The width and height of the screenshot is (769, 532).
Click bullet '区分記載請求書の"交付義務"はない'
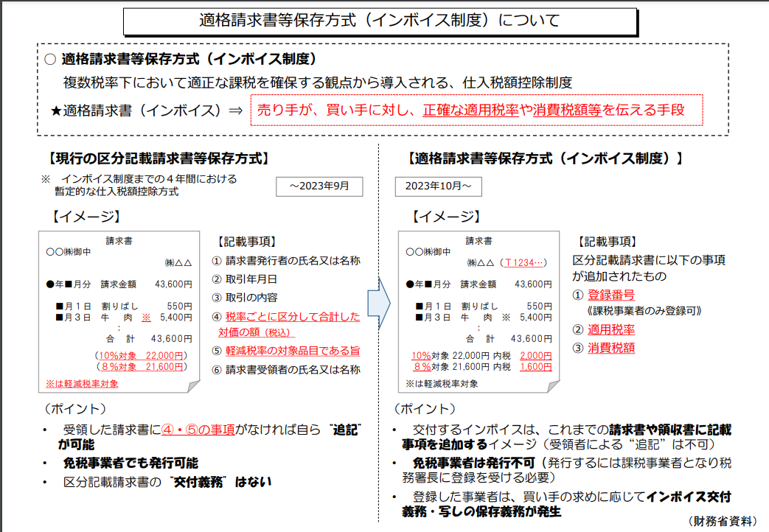click(x=167, y=482)
